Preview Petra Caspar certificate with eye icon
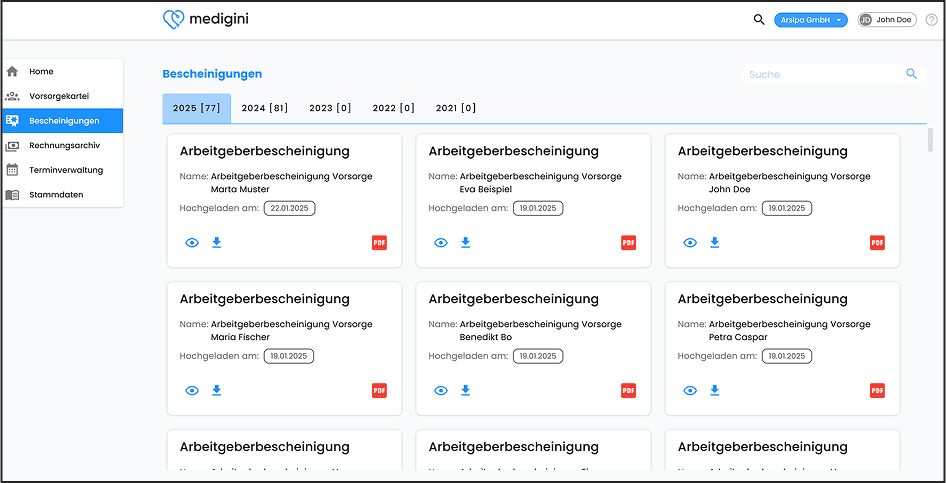This screenshot has width=946, height=483. (x=690, y=391)
